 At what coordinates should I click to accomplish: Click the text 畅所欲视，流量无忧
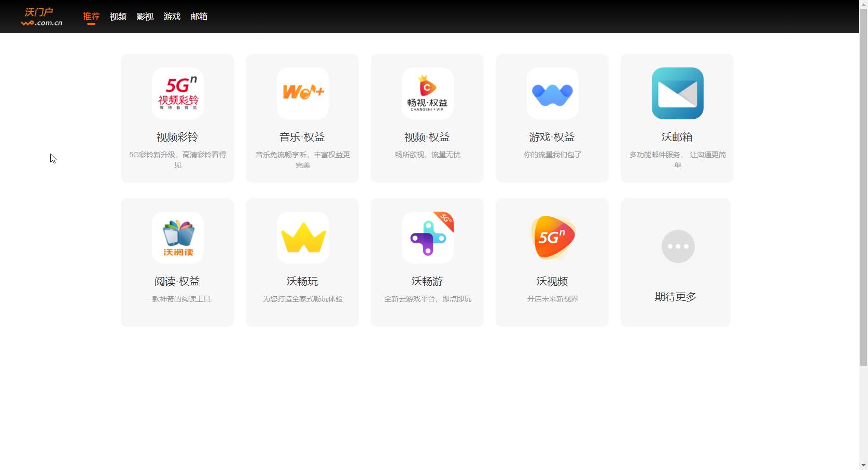(428, 155)
